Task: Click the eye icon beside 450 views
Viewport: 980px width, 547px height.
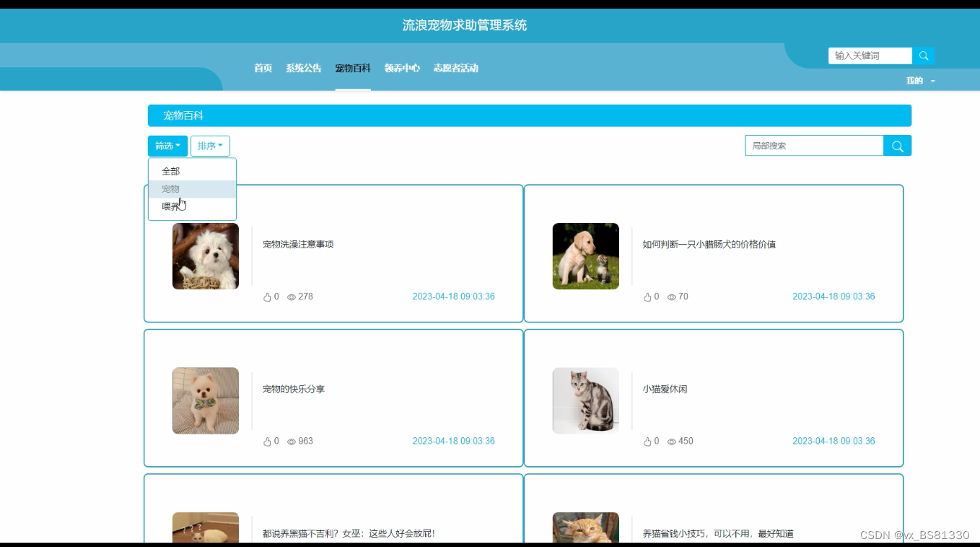Action: tap(672, 441)
